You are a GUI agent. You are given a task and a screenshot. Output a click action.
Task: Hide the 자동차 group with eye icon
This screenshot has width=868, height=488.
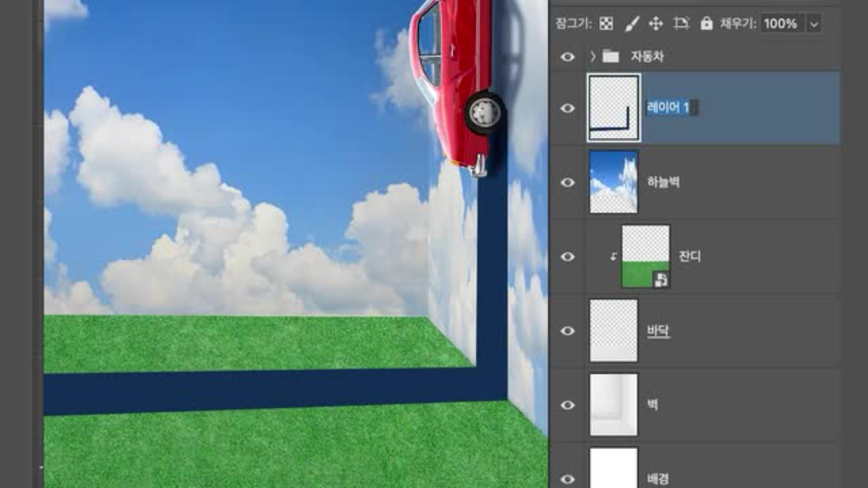click(x=568, y=56)
